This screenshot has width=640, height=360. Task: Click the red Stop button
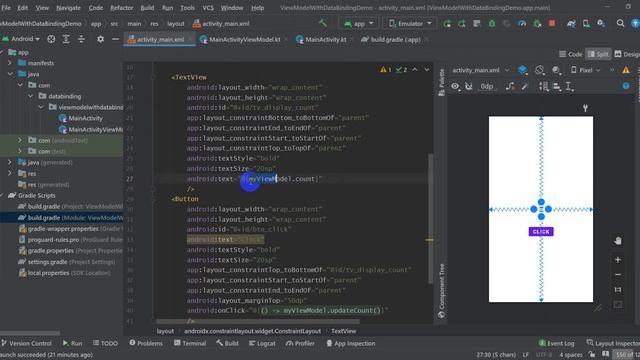(552, 23)
